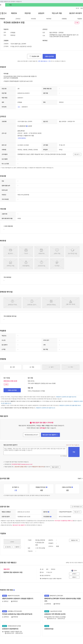Click the 메일로 질문하기 button
Viewport: 83px width, 644px height.
(55, 467)
